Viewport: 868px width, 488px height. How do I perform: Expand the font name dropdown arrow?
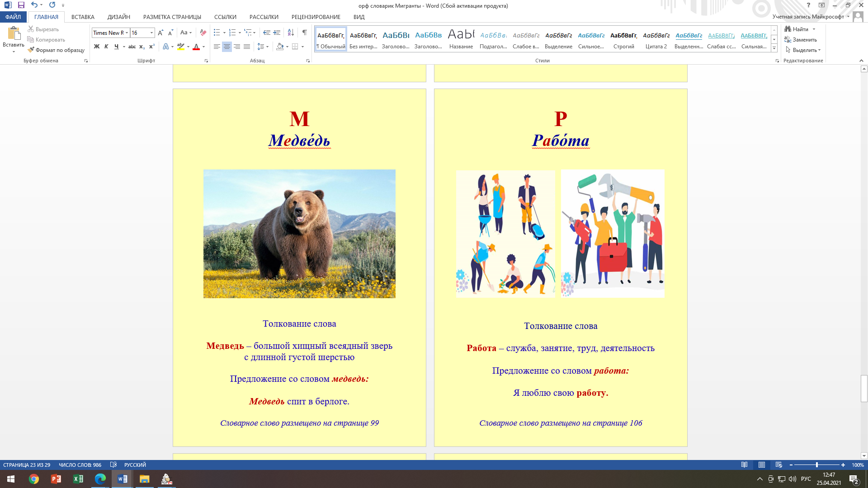click(127, 33)
